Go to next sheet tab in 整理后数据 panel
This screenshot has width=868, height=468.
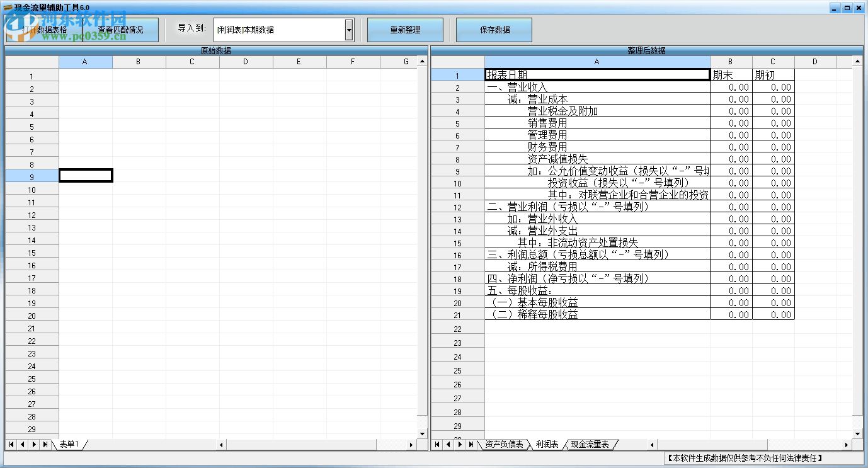coord(460,445)
